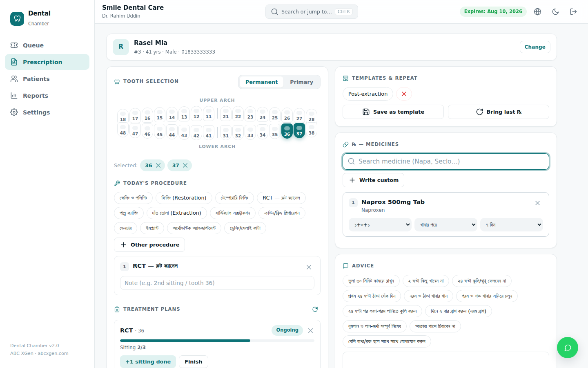
Task: Toggle dark mode moon icon
Action: point(556,11)
